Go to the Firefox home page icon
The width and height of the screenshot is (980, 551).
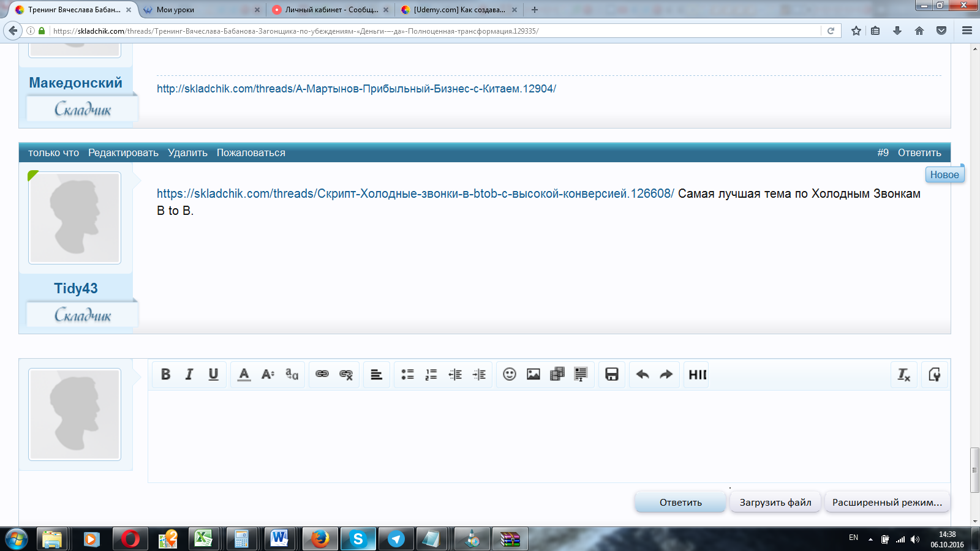pos(919,31)
